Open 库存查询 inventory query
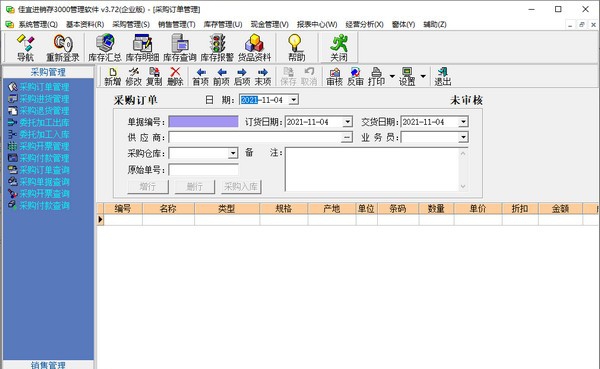 coord(180,47)
